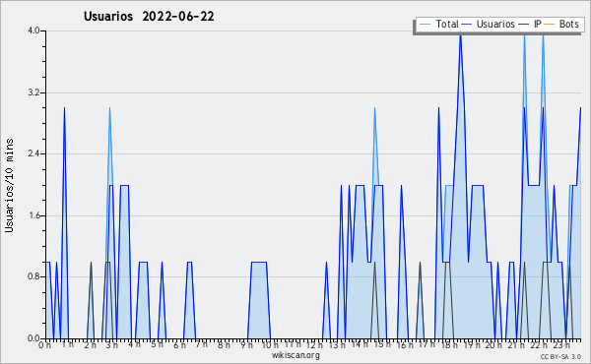Click the x-axis label '18 h'
Screen dimensions: 591x364
pyautogui.click(x=449, y=344)
